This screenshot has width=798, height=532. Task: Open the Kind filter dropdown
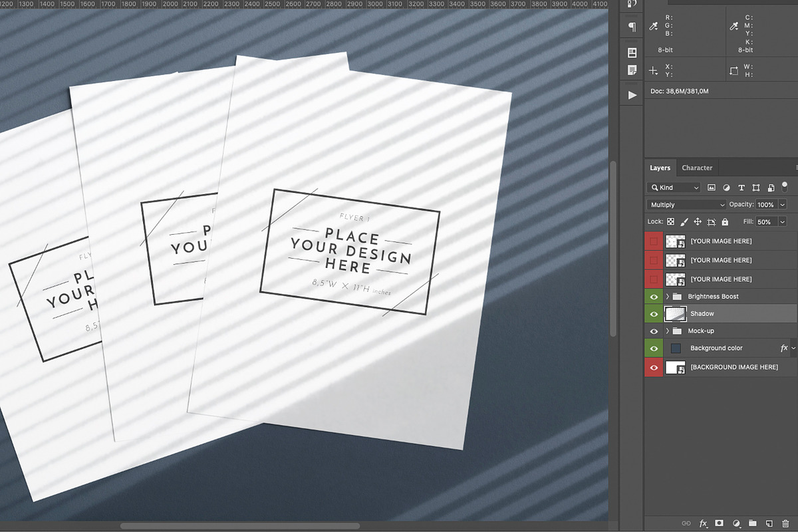674,188
